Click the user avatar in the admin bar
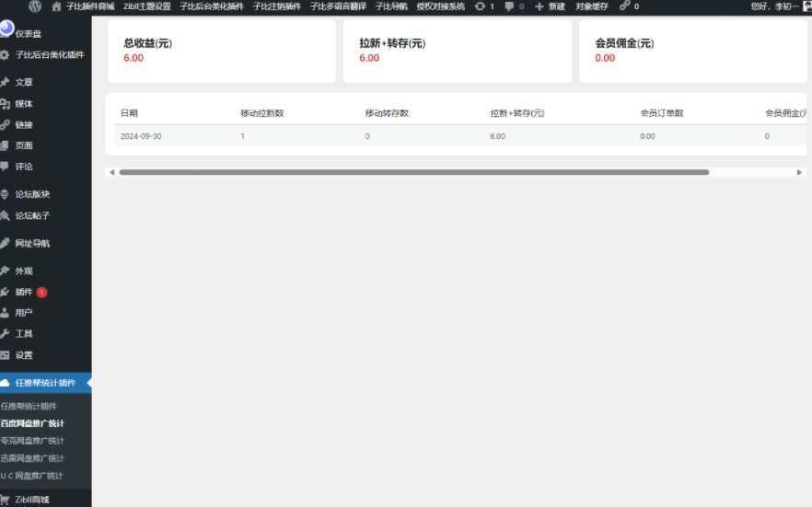 807,6
